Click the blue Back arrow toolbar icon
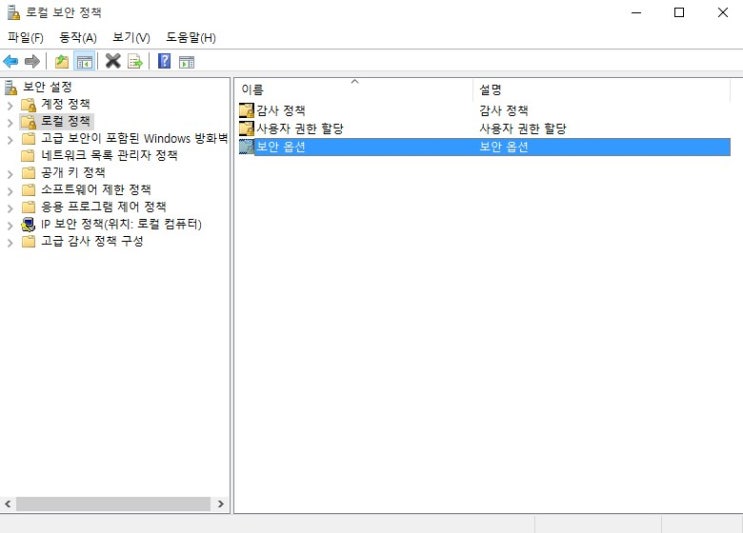Viewport: 743px width, 533px height. pos(10,61)
